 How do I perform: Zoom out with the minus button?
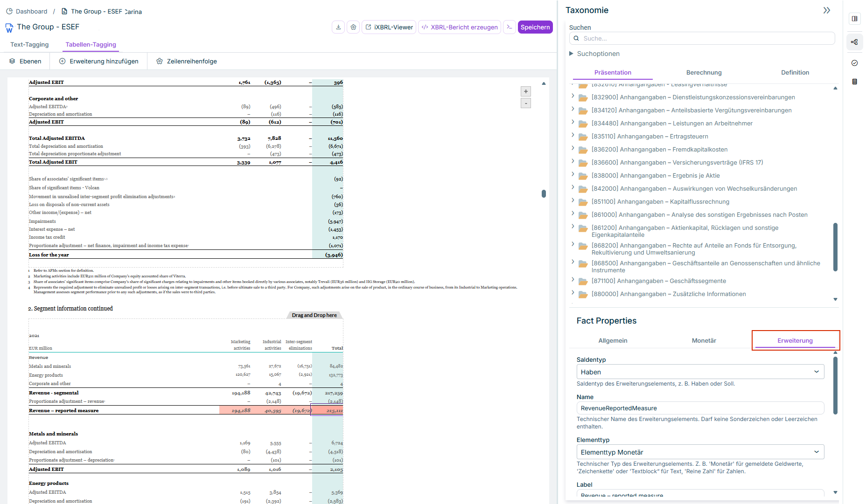526,103
